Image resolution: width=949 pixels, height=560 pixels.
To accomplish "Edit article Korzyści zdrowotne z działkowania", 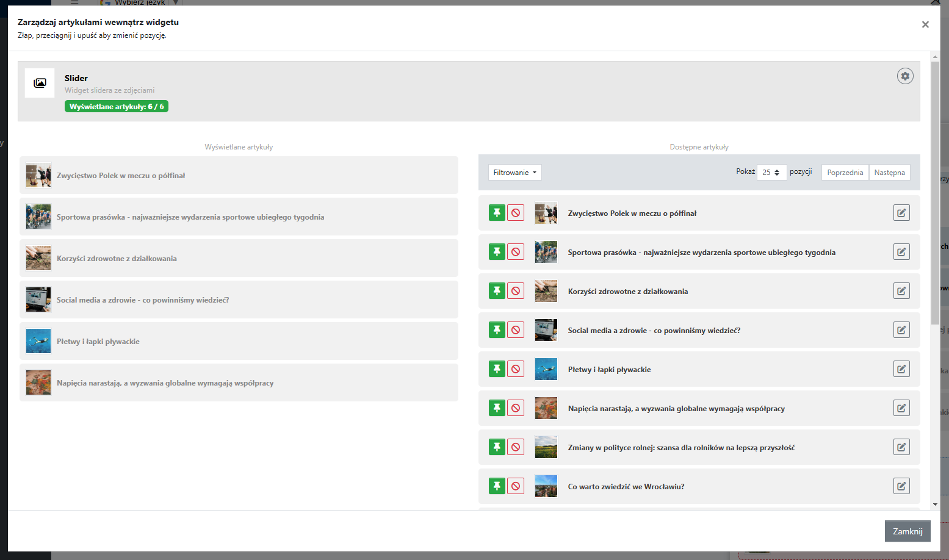I will pos(901,291).
